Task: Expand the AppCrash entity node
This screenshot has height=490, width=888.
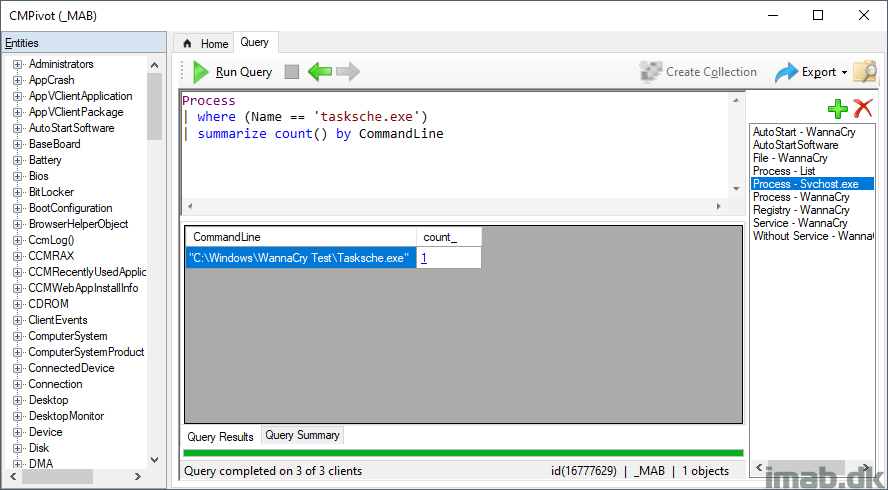Action: [17, 80]
